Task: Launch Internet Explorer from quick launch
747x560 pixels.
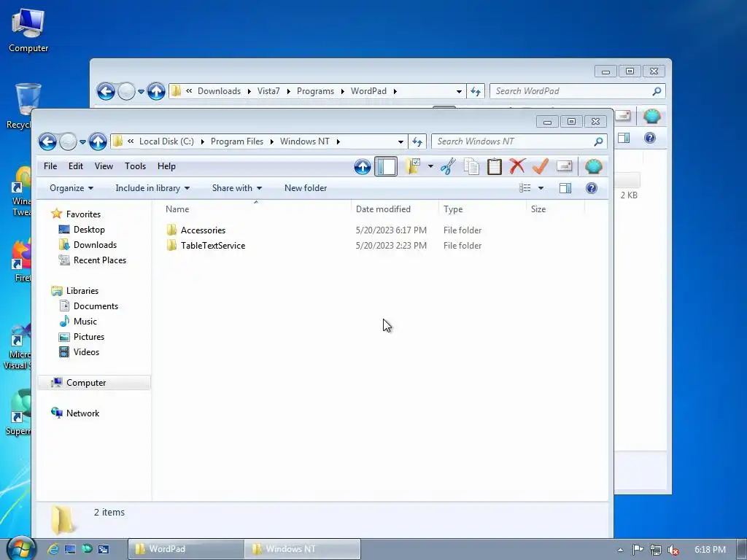Action: click(53, 550)
